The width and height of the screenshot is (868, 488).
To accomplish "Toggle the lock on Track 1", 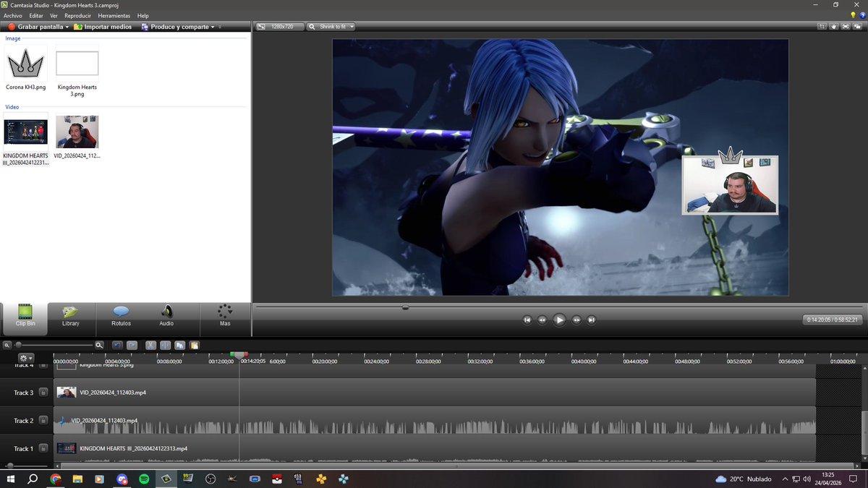I will pyautogui.click(x=43, y=448).
